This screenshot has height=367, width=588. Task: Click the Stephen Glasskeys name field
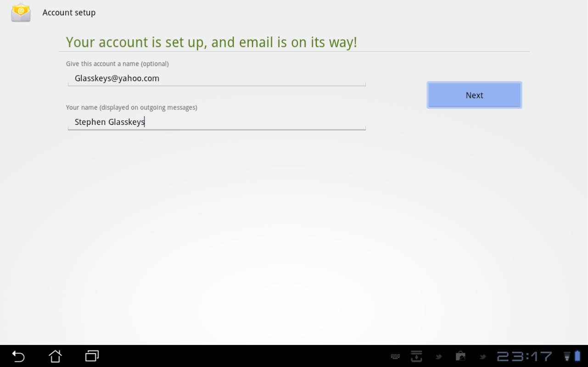coord(216,122)
